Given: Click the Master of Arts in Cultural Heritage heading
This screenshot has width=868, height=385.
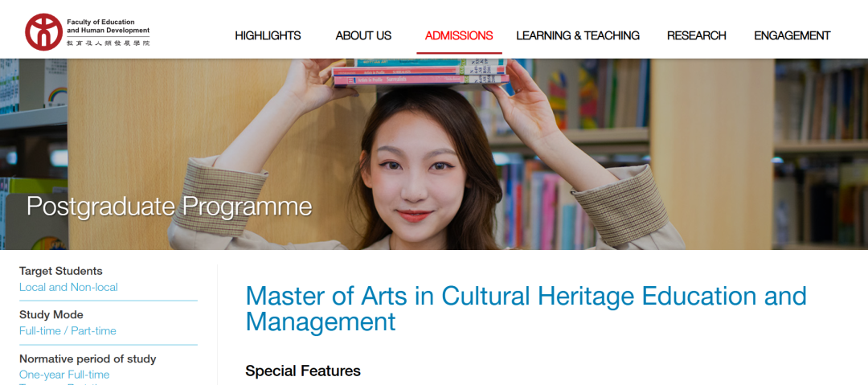Looking at the screenshot, I should click(x=526, y=309).
